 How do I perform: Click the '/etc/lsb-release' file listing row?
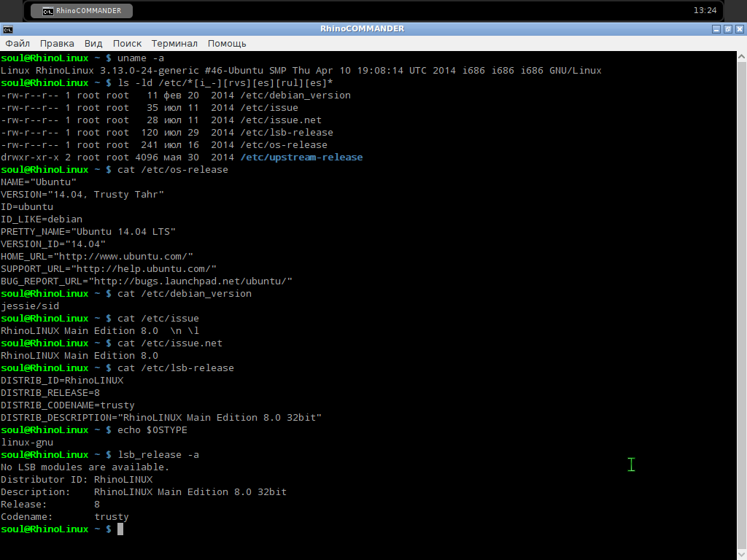point(167,133)
